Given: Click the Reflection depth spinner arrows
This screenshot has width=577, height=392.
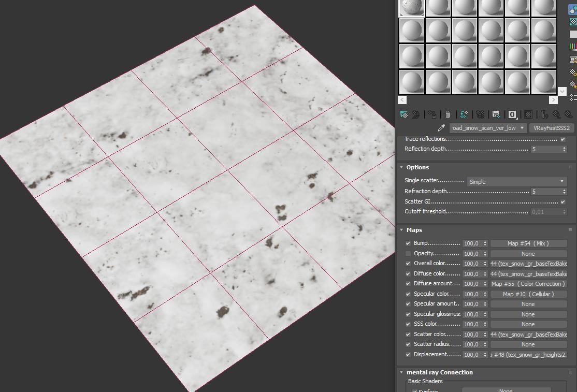Looking at the screenshot, I should tap(564, 149).
